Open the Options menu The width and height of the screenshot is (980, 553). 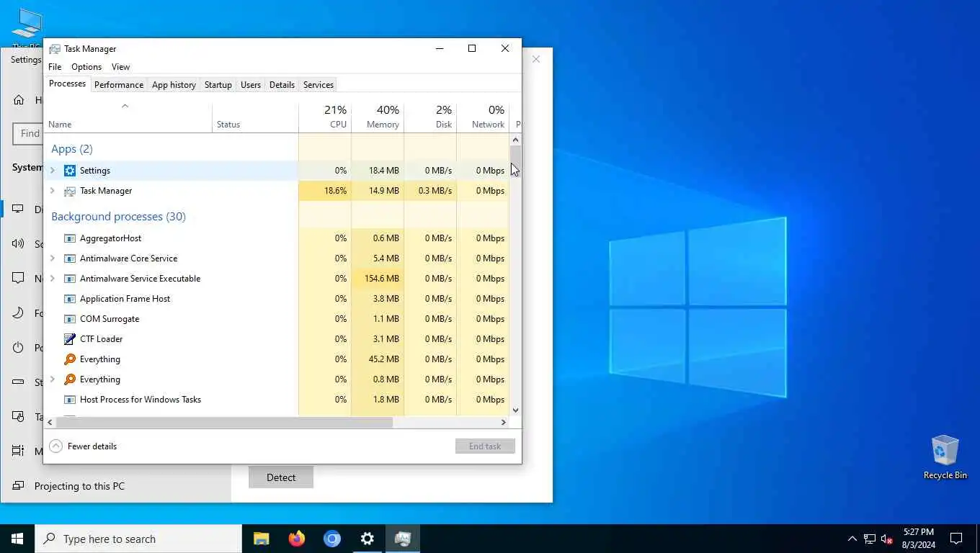(x=86, y=67)
